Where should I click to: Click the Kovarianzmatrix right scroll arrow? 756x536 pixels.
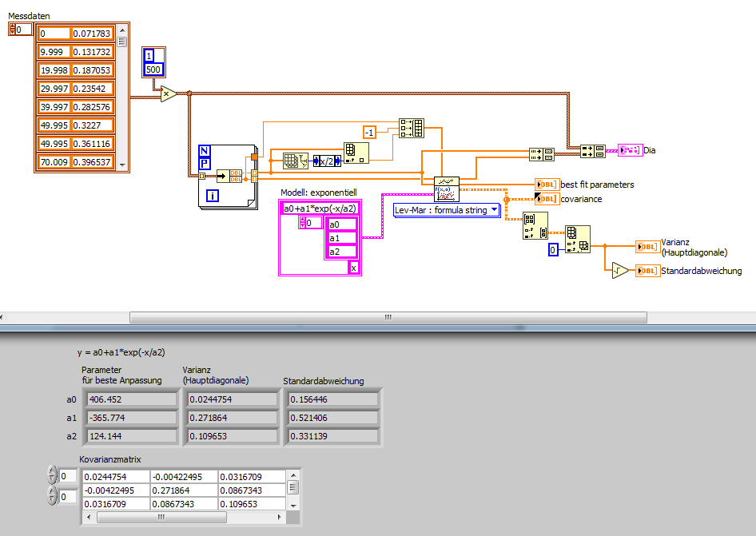click(279, 517)
